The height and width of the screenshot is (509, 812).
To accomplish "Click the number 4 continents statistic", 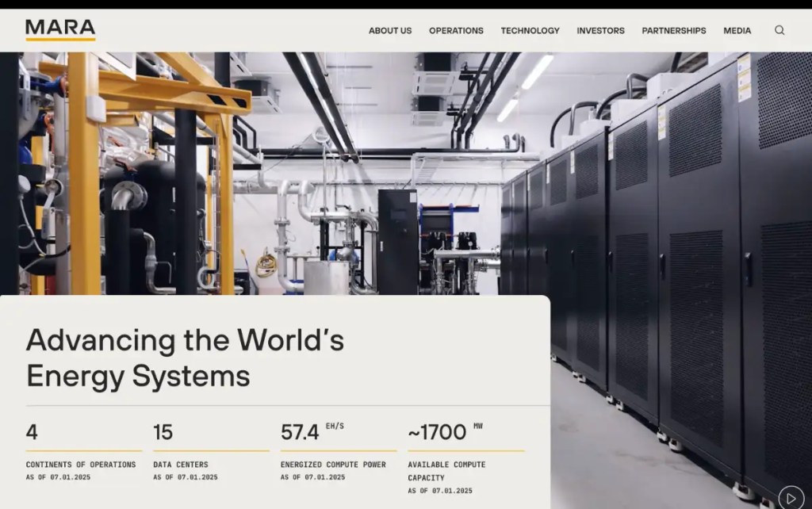I will click(32, 432).
